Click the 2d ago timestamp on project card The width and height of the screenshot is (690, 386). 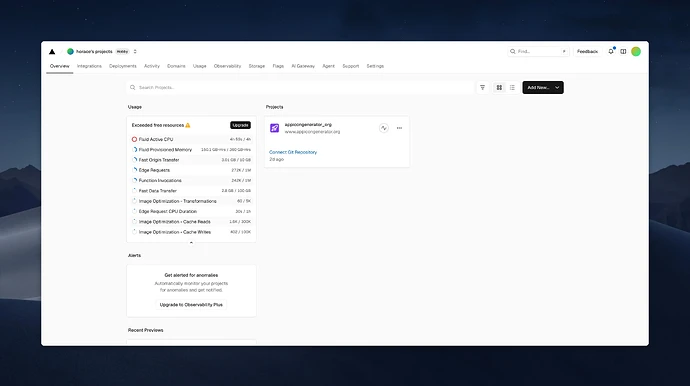pyautogui.click(x=276, y=159)
